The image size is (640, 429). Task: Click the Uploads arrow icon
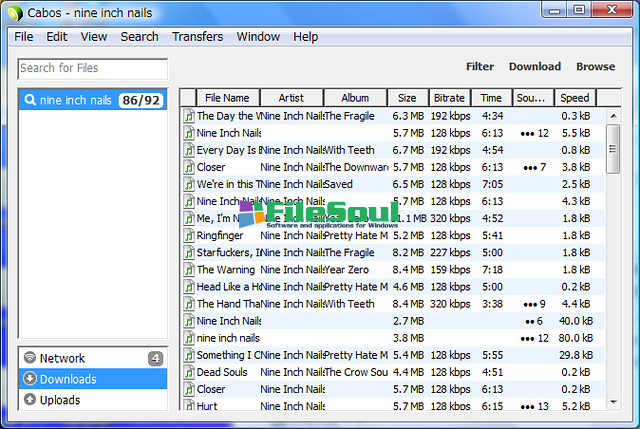point(30,400)
